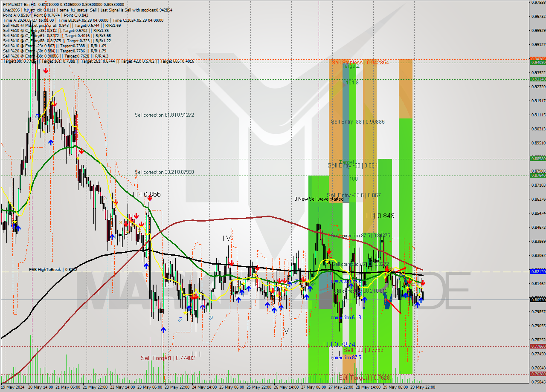Click the 'I I I 0.855' wave label
The width and height of the screenshot is (546, 392).
(x=146, y=194)
